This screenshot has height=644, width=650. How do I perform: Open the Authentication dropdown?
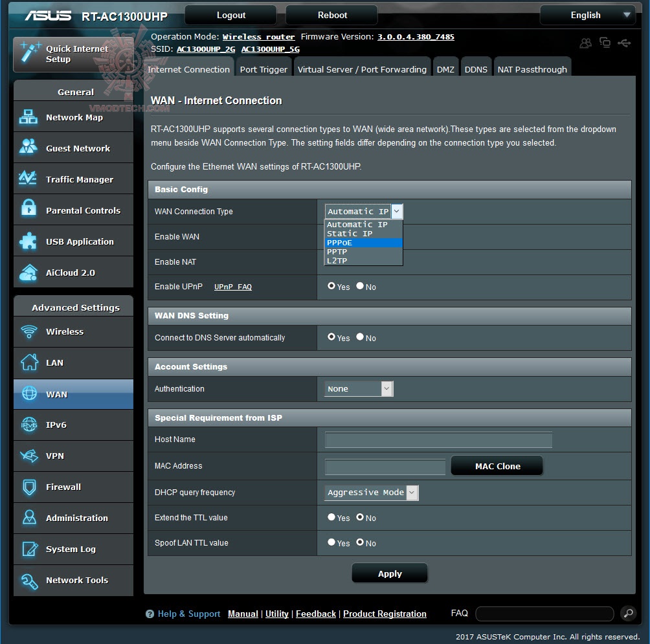(x=359, y=389)
